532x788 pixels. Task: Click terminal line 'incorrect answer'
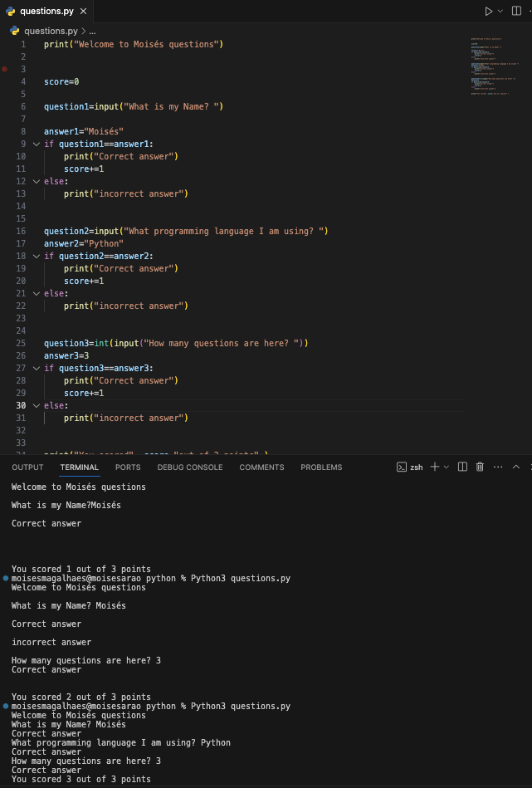51,642
